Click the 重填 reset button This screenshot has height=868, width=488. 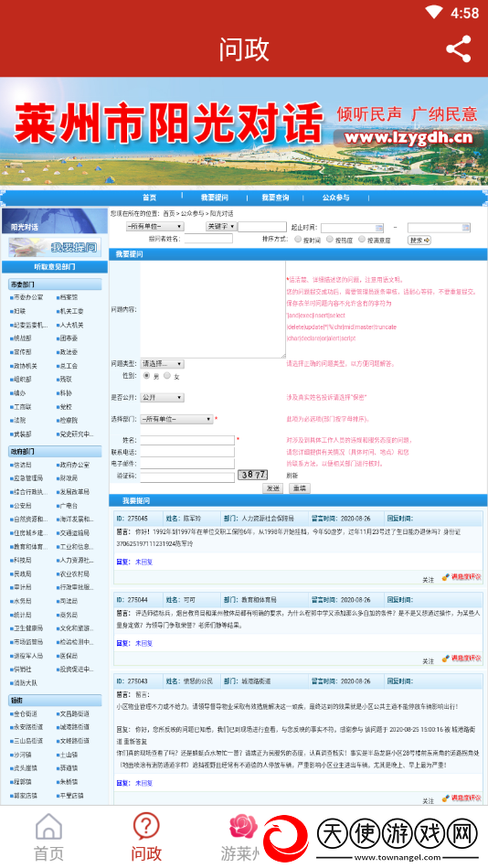click(x=301, y=488)
